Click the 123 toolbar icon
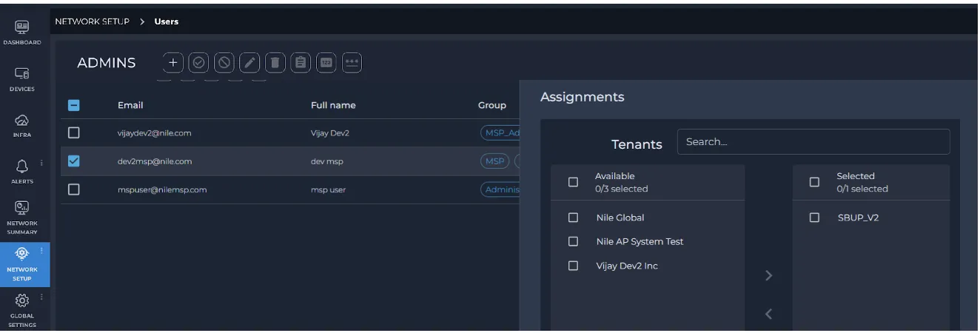This screenshot has width=980, height=333. point(326,63)
